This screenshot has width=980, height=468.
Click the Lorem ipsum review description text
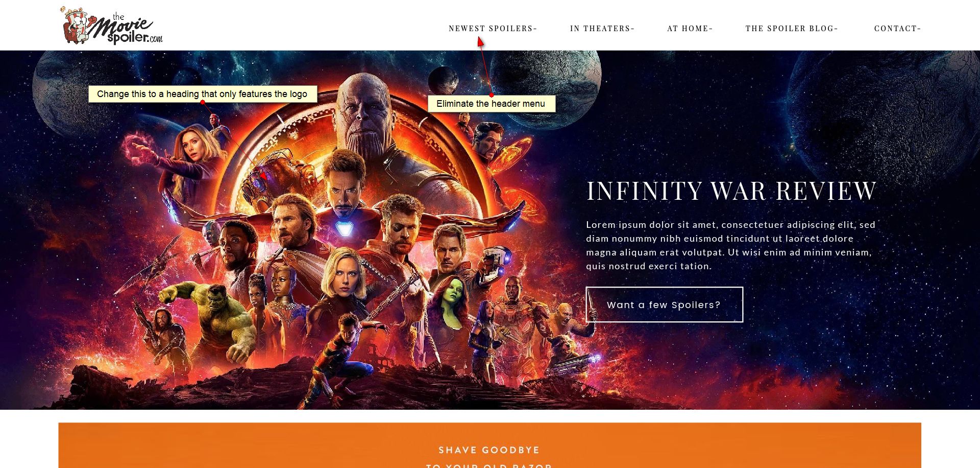click(730, 245)
